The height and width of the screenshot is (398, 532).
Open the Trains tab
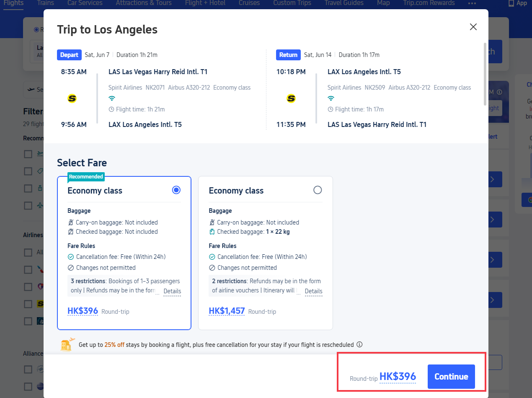[x=45, y=3]
